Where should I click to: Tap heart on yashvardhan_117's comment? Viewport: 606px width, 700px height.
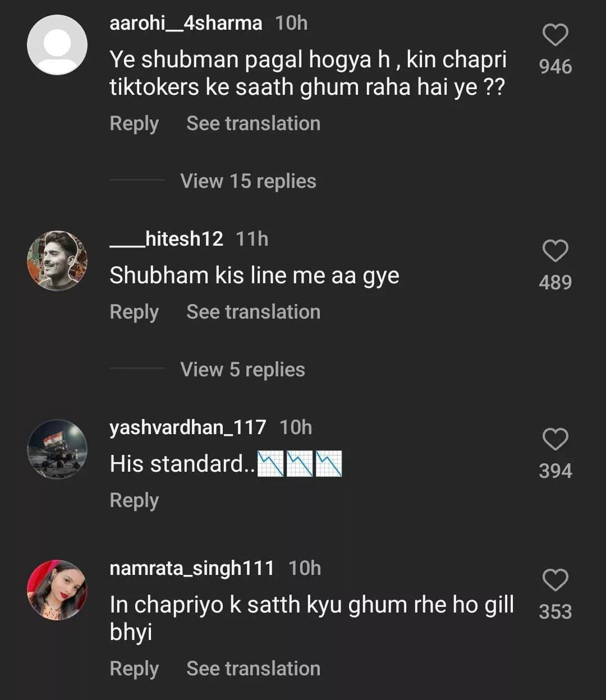tap(555, 439)
